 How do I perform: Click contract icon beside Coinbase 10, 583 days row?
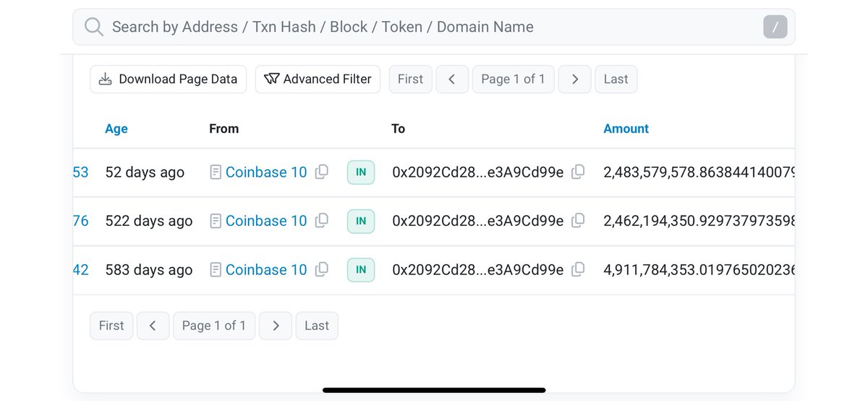pyautogui.click(x=216, y=269)
